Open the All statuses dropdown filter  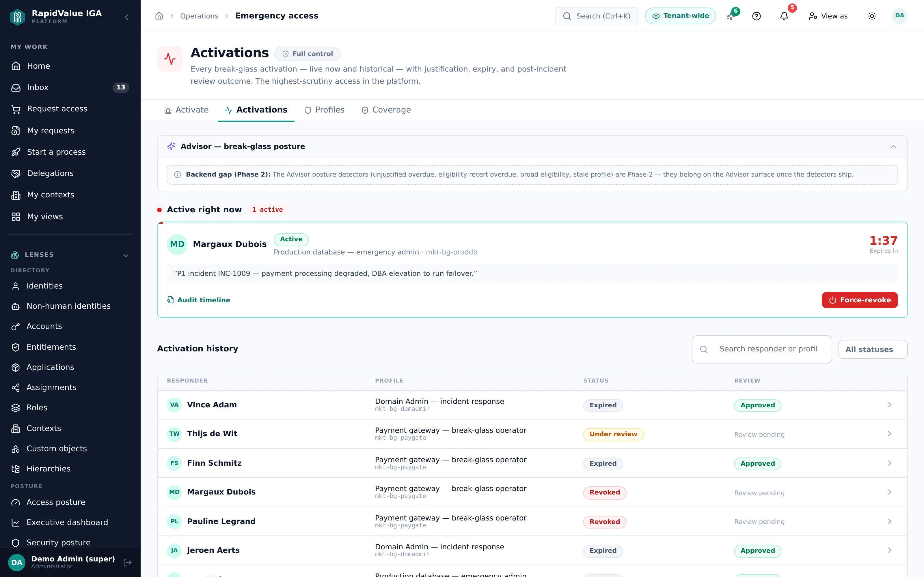pos(872,349)
